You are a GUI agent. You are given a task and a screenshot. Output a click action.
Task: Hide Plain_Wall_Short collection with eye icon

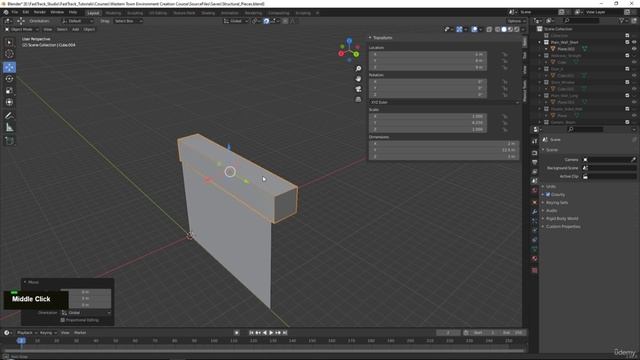[634, 42]
